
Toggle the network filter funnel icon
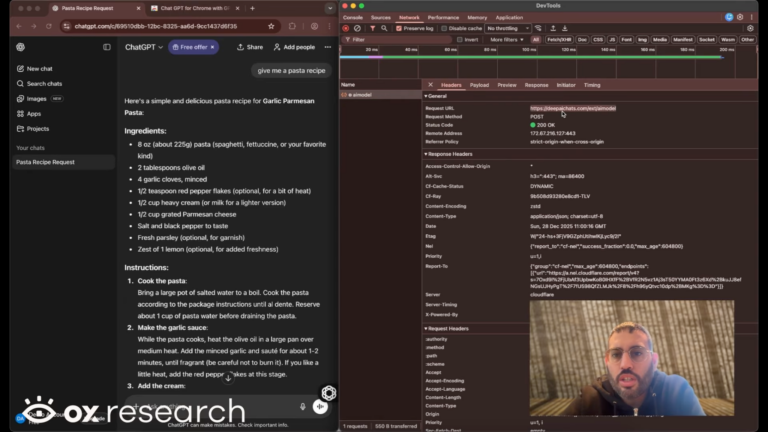(x=373, y=28)
